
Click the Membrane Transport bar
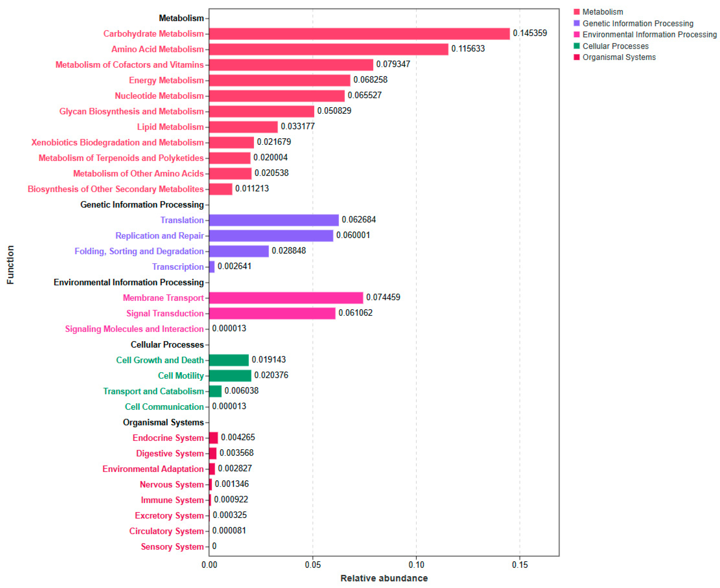pyautogui.click(x=286, y=298)
